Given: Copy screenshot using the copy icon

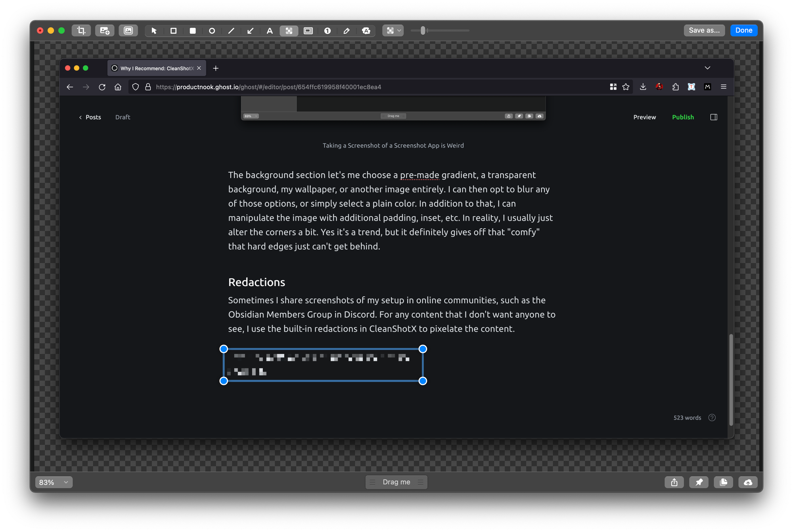Looking at the screenshot, I should [723, 482].
